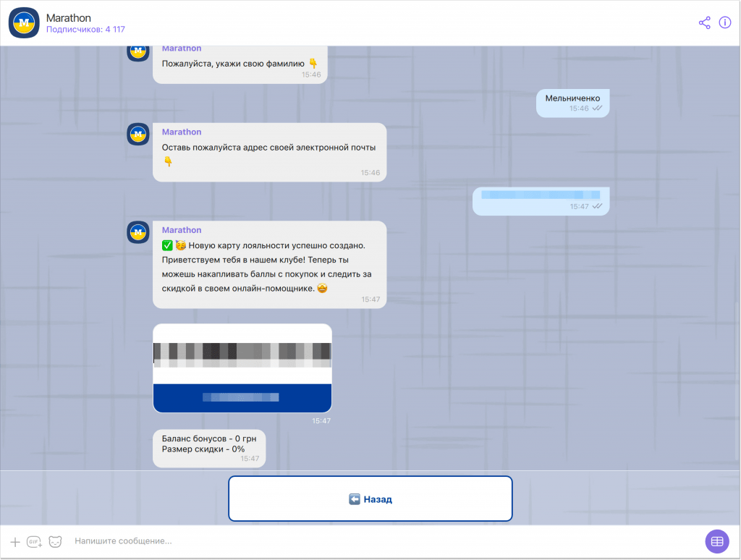Click the Мельниченко sent message
741x560 pixels.
573,103
